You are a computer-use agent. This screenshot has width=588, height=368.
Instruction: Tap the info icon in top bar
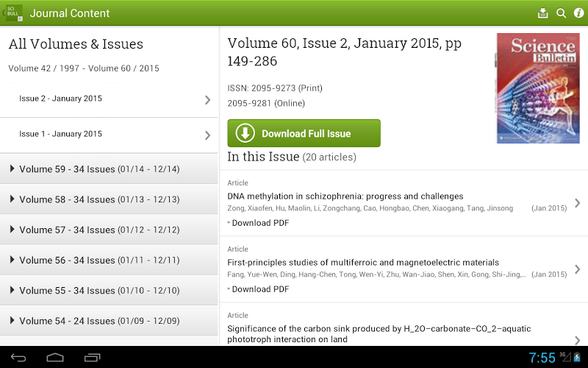coord(578,13)
